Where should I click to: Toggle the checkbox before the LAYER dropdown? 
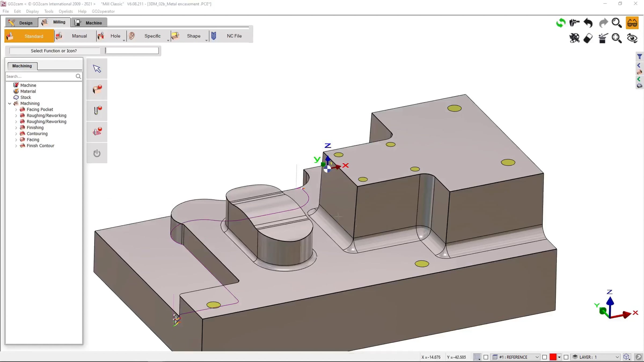click(566, 357)
